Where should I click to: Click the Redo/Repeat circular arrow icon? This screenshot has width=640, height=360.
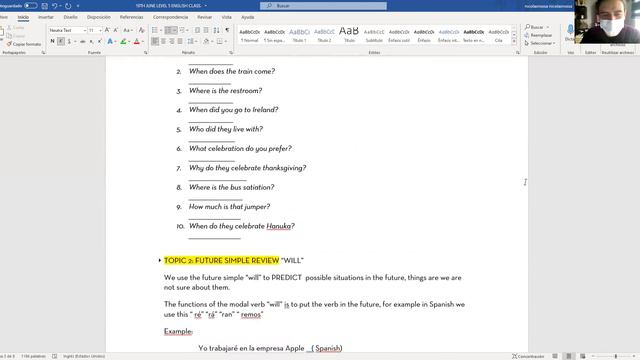pos(68,6)
